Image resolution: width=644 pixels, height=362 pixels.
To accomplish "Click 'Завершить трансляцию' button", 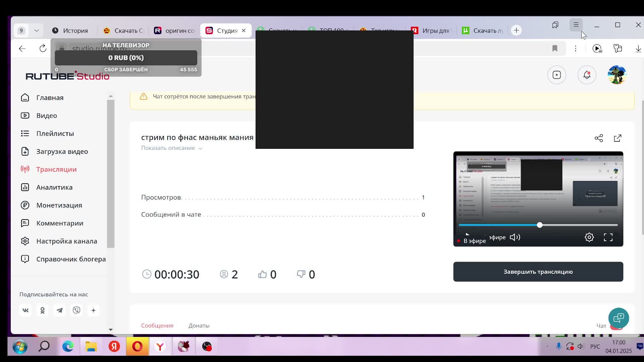I will click(x=538, y=272).
